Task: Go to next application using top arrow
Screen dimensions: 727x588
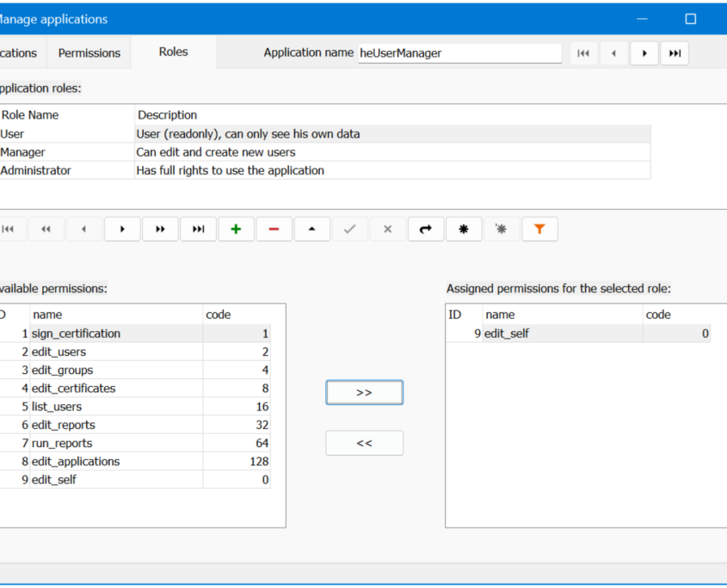Action: 644,53
